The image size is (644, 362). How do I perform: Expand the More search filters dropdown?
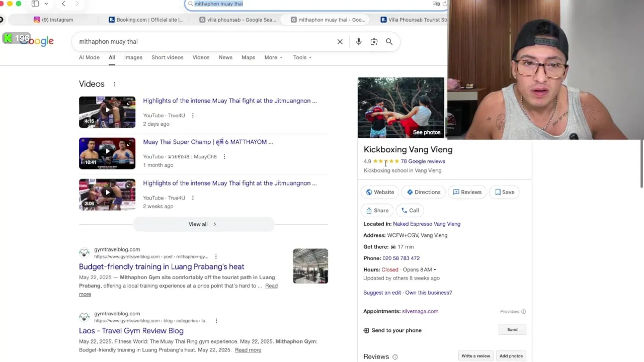tap(273, 57)
